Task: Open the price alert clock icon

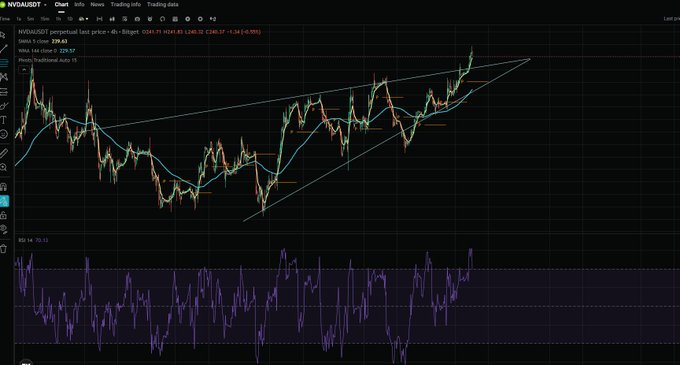Action: [150, 19]
